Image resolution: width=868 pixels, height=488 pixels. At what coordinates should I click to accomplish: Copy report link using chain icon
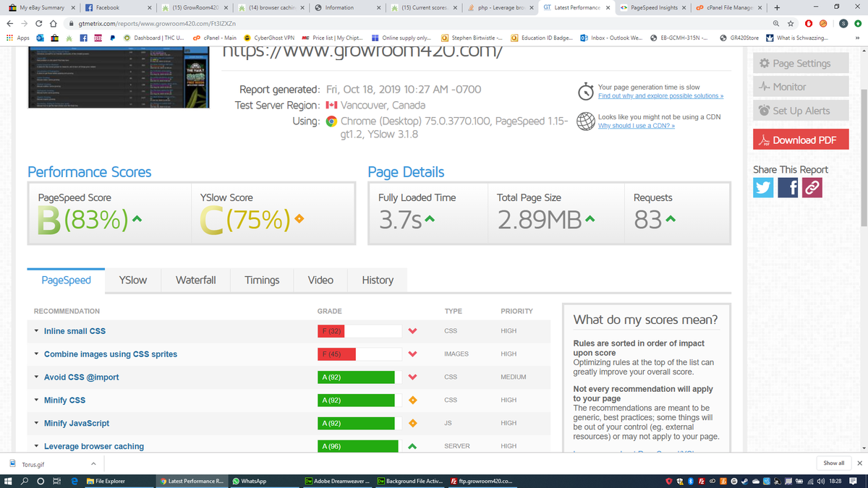812,188
